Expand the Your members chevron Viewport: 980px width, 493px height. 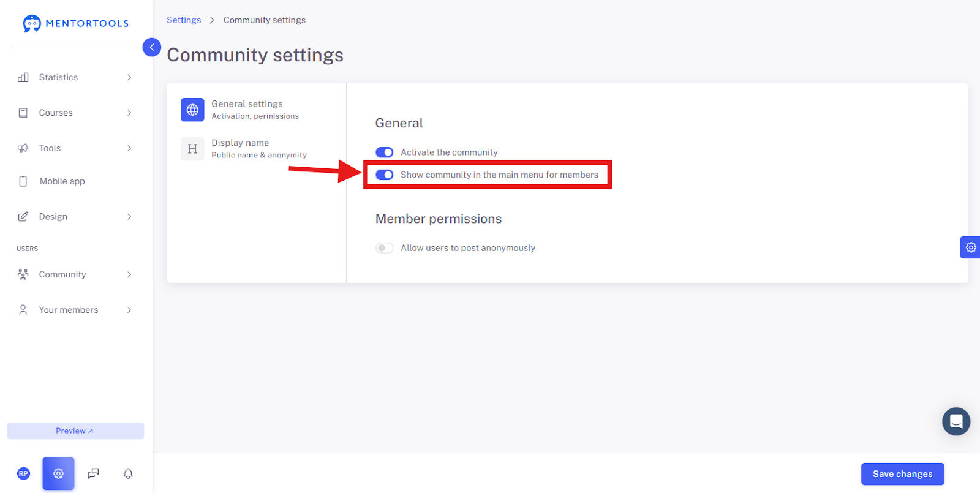point(129,310)
